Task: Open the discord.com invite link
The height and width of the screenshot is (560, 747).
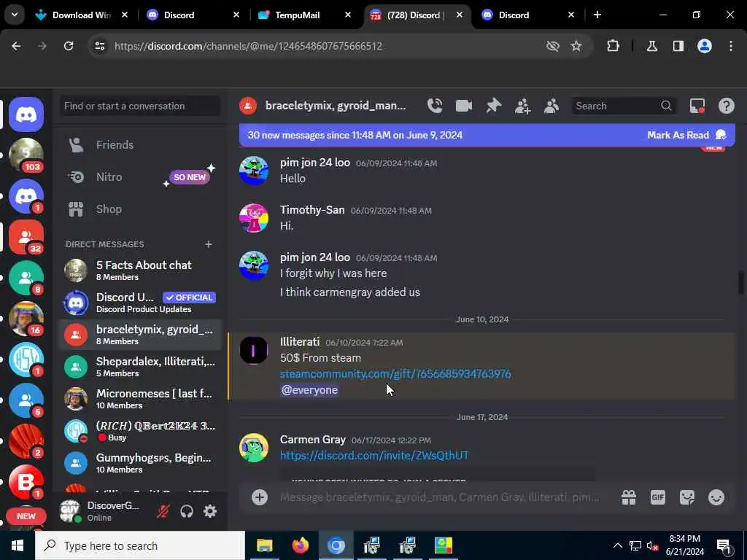Action: (x=374, y=455)
